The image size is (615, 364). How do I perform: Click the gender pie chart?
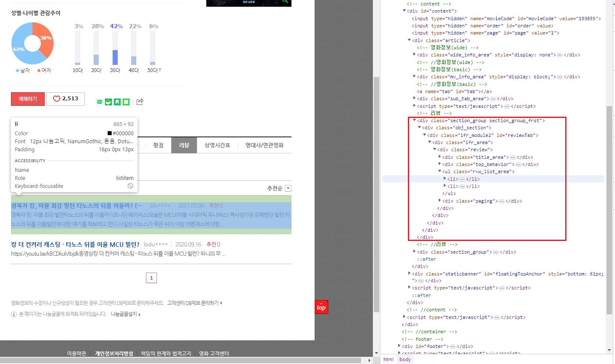click(32, 43)
